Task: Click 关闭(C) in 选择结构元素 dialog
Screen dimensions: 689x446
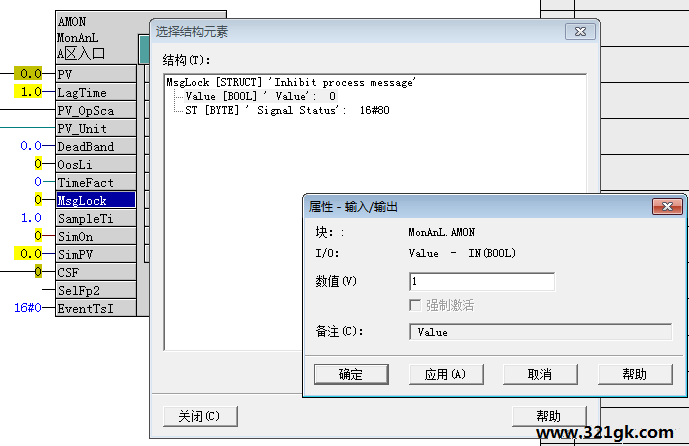Action: [x=200, y=416]
